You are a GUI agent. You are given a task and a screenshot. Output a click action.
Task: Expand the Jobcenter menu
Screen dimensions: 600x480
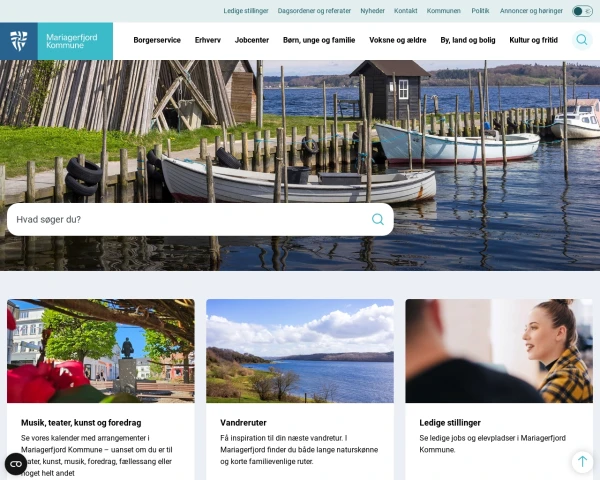coord(252,40)
